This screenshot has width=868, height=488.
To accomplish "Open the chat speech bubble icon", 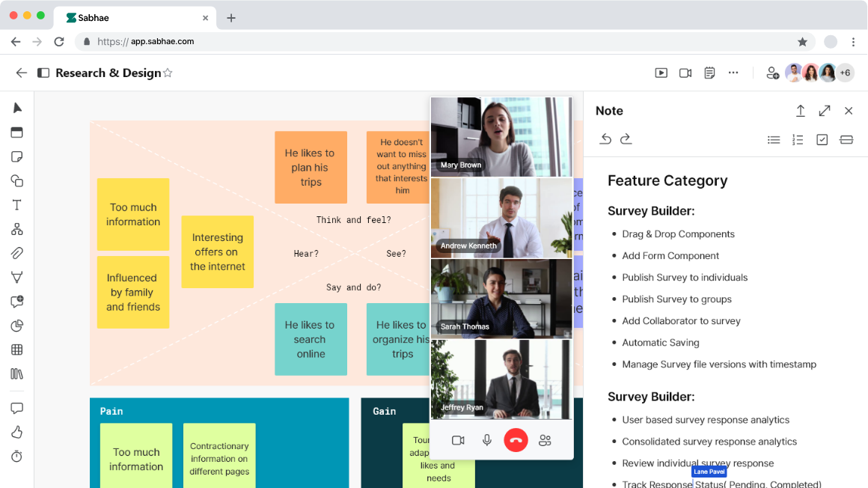I will click(17, 408).
